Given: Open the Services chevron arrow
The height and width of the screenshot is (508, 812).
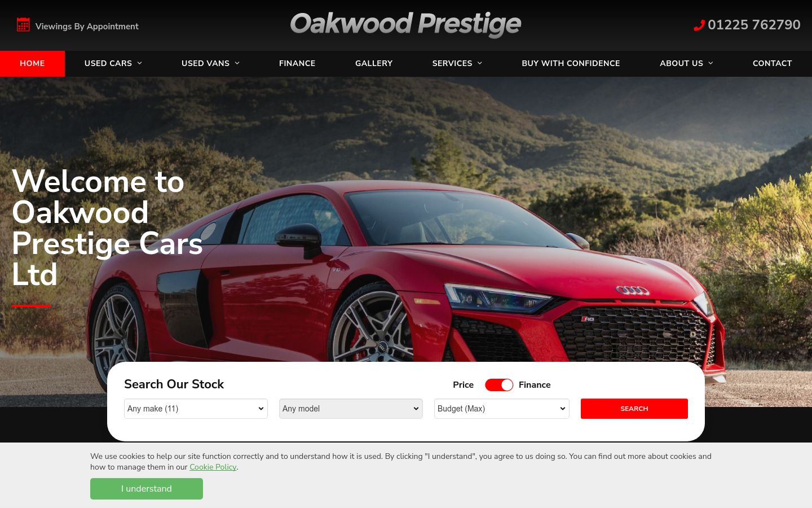Looking at the screenshot, I should tap(480, 63).
